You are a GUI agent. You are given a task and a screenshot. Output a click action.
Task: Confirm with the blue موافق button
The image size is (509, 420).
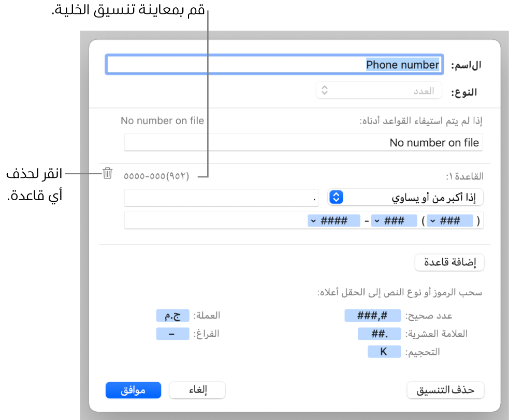(133, 391)
